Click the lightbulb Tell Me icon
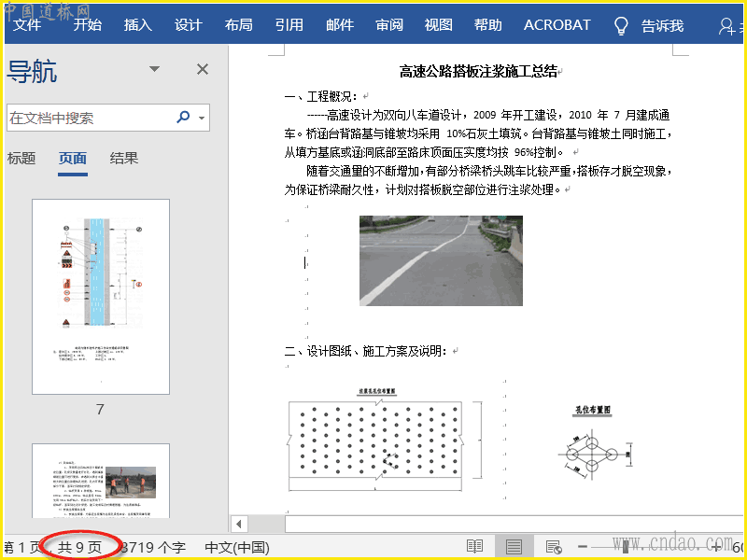The image size is (747, 560). coord(621,26)
